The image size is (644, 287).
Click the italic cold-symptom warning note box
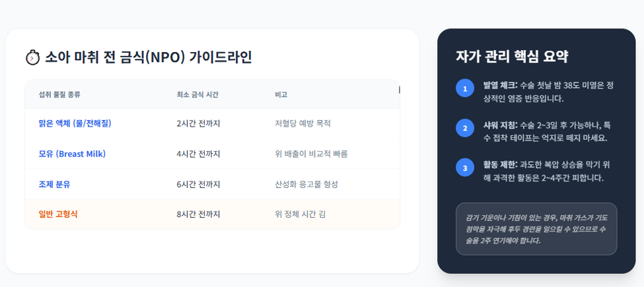click(536, 229)
